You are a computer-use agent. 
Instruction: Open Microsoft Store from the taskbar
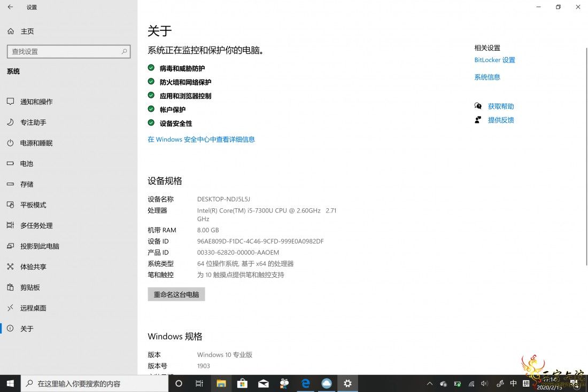pyautogui.click(x=242, y=383)
